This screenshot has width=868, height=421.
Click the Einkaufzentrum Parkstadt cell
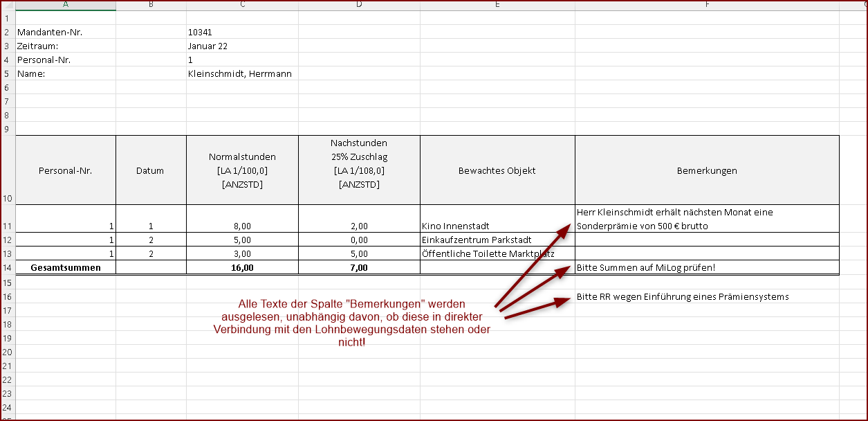click(477, 240)
